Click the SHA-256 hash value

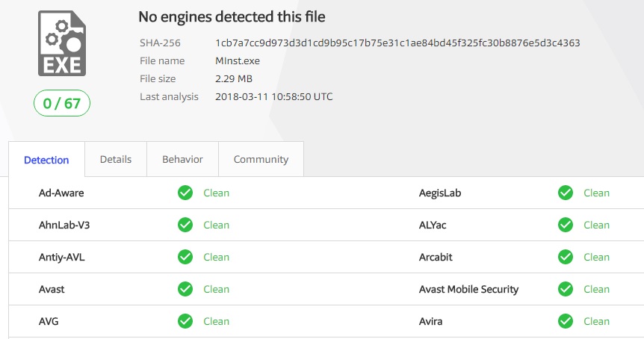(x=397, y=43)
